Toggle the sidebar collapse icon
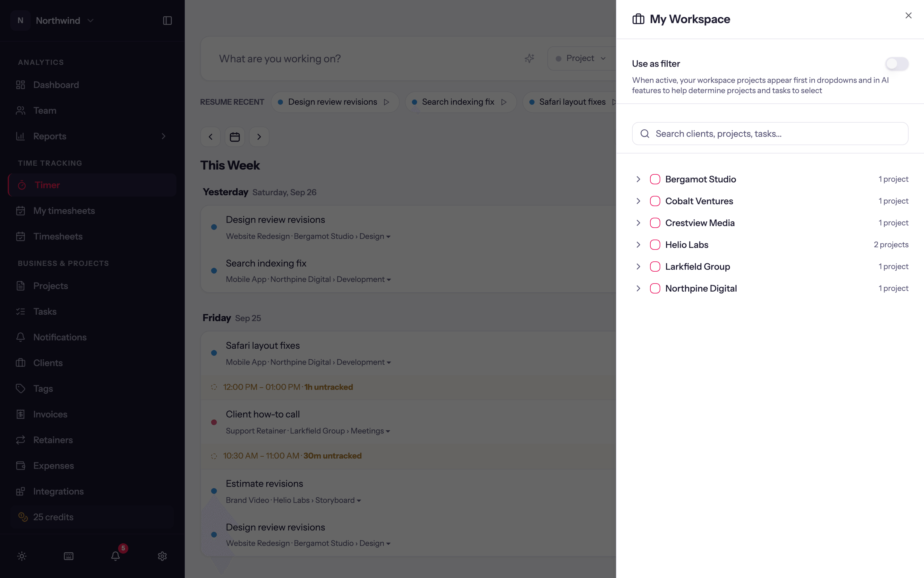Image resolution: width=924 pixels, height=578 pixels. [167, 21]
